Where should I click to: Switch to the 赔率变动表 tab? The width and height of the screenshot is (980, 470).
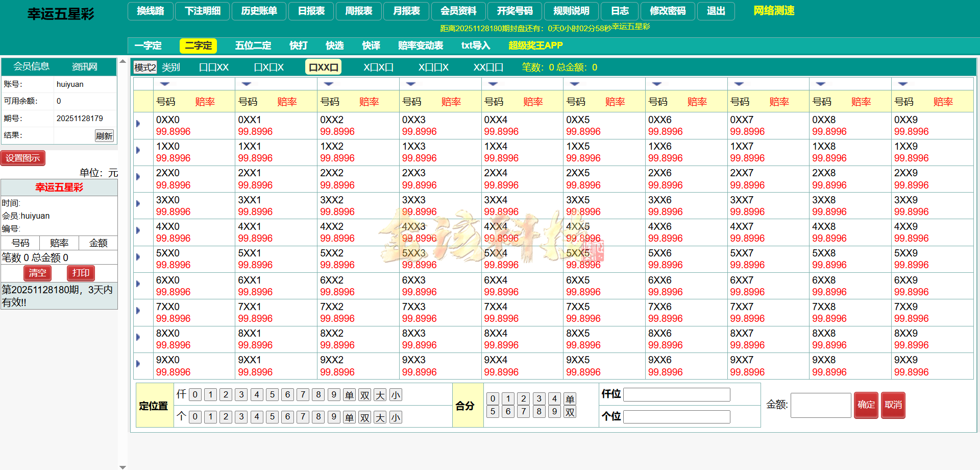click(421, 45)
